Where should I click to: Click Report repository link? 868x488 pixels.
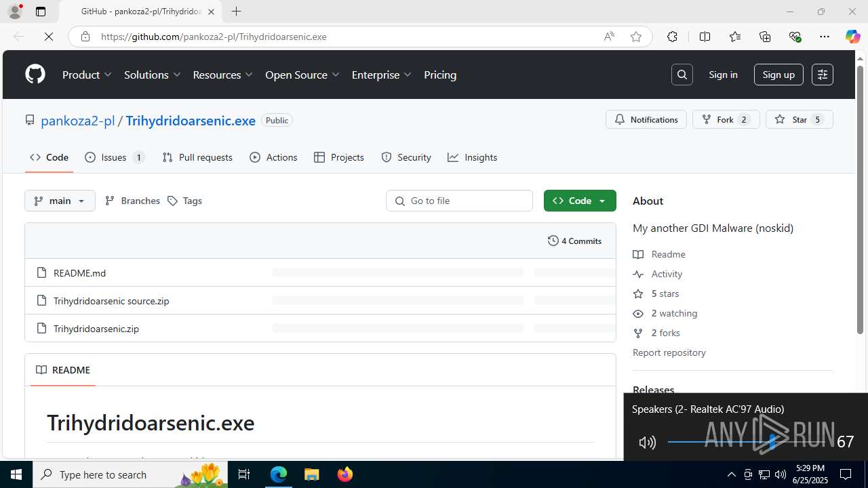click(669, 352)
